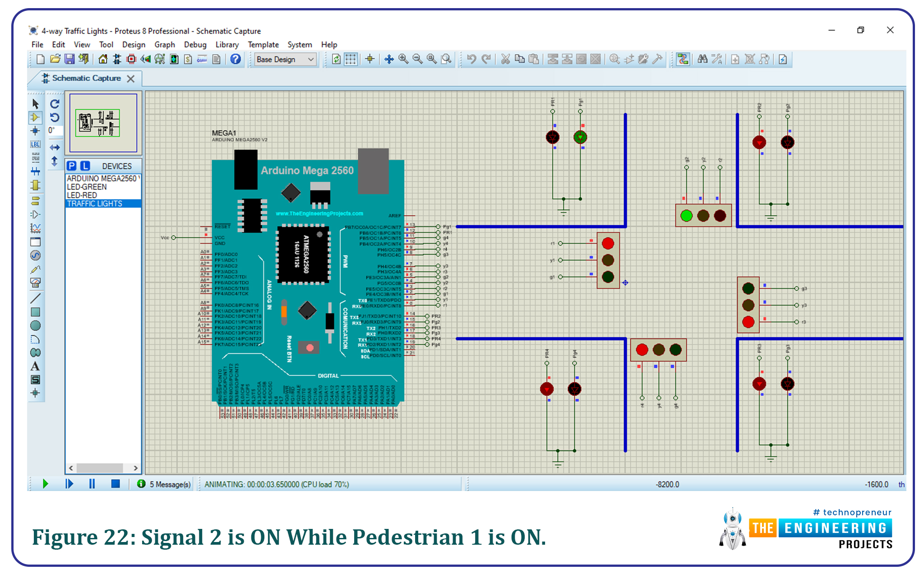Open Search and Tag binoculars icon

click(x=702, y=59)
